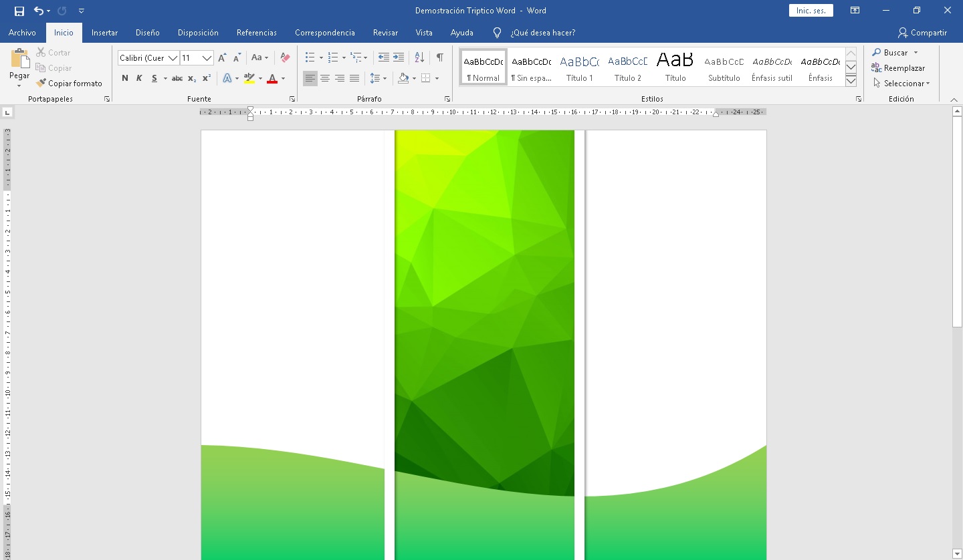Switch to the Disposición tab
The height and width of the screenshot is (560, 963).
pyautogui.click(x=198, y=33)
